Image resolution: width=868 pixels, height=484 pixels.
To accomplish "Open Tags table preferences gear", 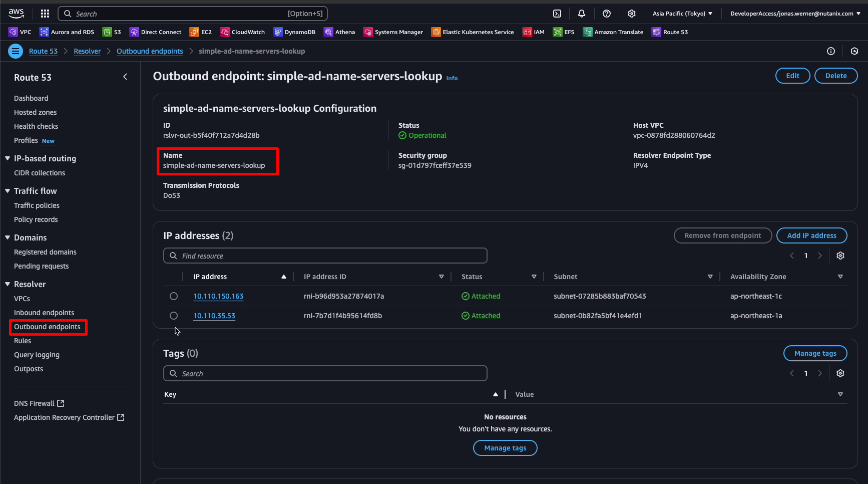I will coord(840,373).
